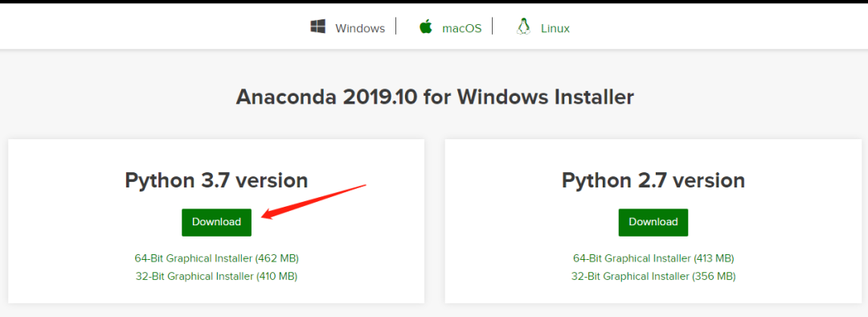This screenshot has height=317, width=868.
Task: Click the Python 3.7 version heading
Action: [216, 181]
